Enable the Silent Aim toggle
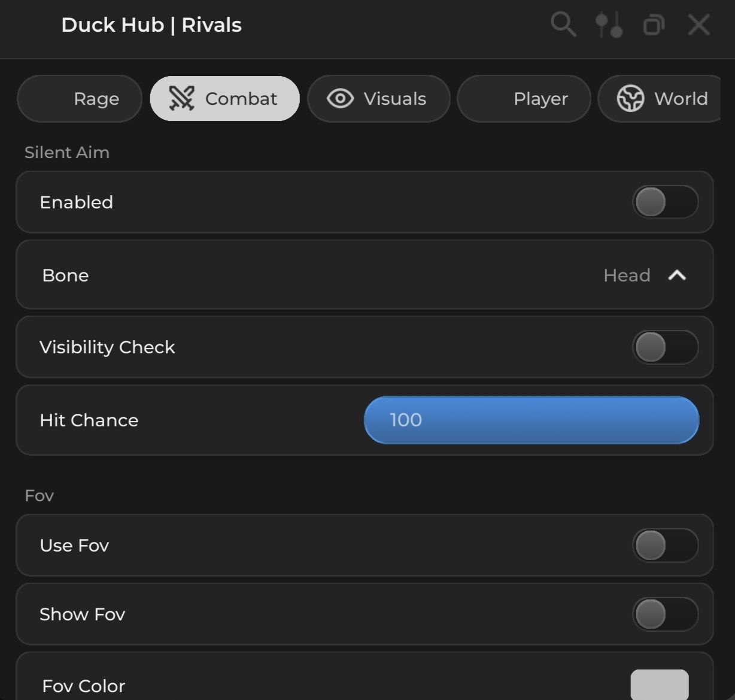Screen dimensions: 735x700 665,202
